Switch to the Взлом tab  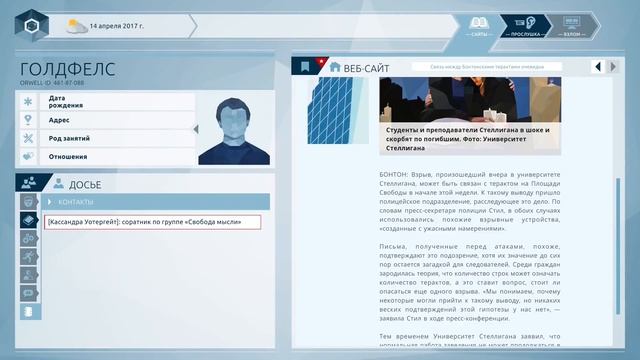(x=571, y=27)
